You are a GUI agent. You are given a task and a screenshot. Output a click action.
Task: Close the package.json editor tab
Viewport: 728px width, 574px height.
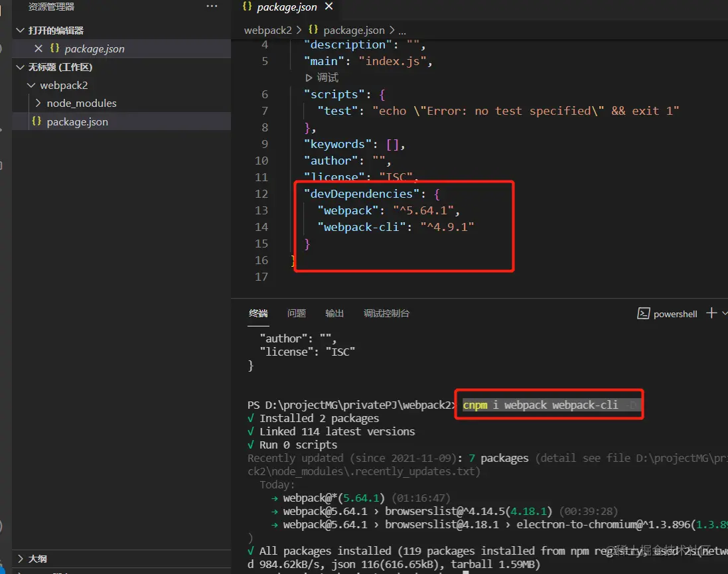[x=328, y=6]
